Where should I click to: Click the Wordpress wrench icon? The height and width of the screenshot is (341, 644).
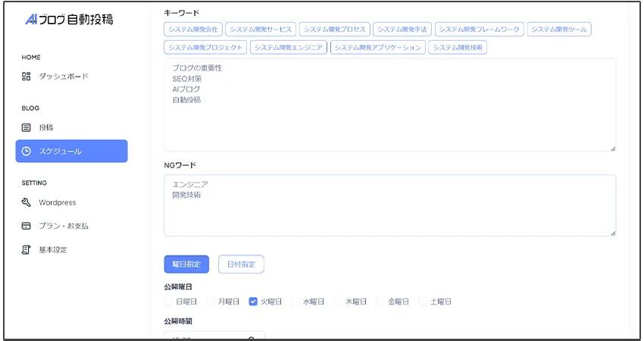tap(27, 202)
